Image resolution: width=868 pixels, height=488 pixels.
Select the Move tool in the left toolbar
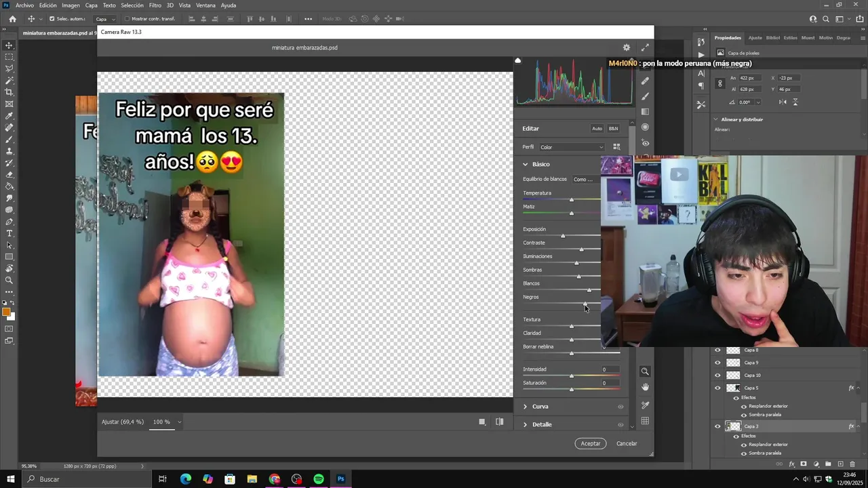coord(9,45)
